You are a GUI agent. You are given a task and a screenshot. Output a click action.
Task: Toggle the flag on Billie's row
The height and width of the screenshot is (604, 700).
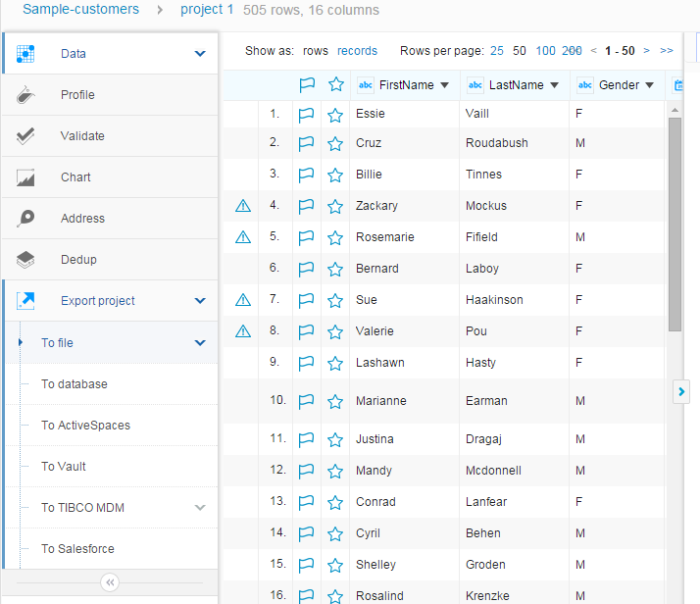click(x=306, y=175)
